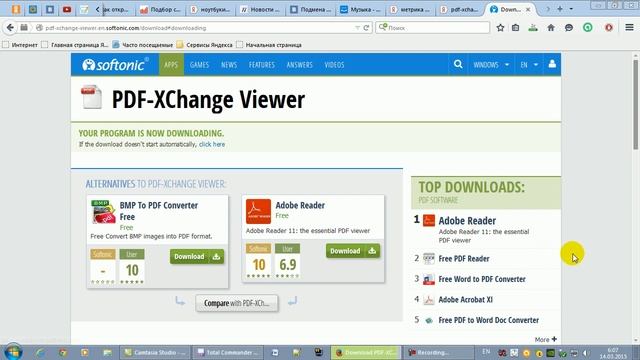
Task: Open the bookmarks list clipboard icon
Action: (516, 27)
